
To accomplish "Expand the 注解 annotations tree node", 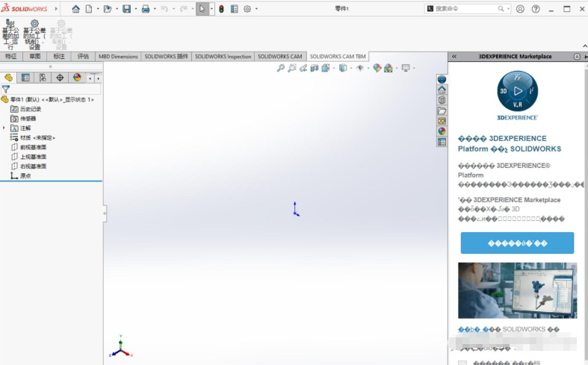I will pyautogui.click(x=4, y=128).
